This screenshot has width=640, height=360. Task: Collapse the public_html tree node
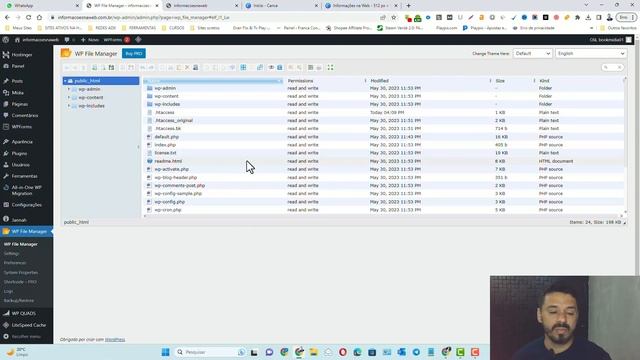(65, 81)
